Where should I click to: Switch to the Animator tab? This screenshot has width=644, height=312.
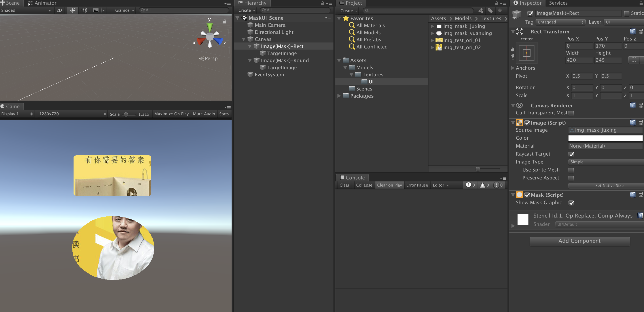pyautogui.click(x=42, y=3)
